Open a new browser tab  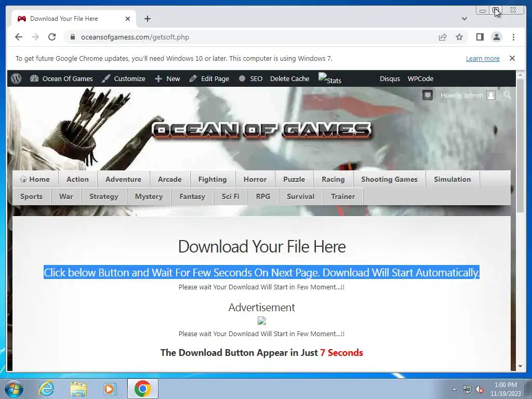(x=147, y=19)
